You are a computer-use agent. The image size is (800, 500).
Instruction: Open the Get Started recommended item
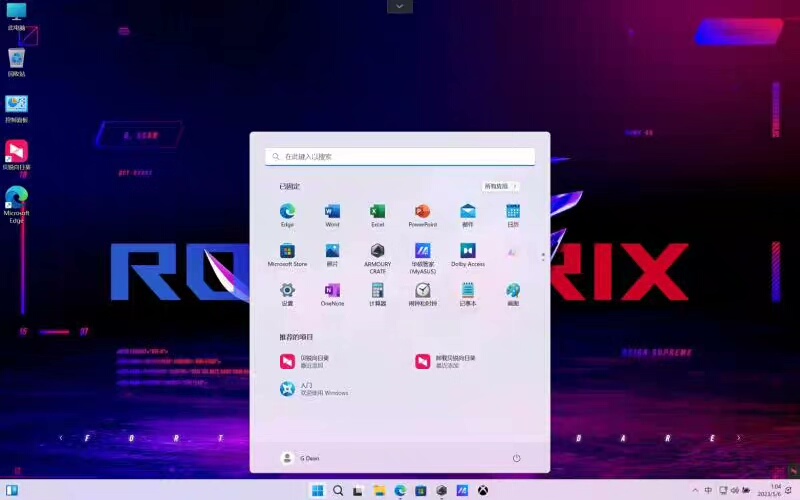pyautogui.click(x=314, y=389)
